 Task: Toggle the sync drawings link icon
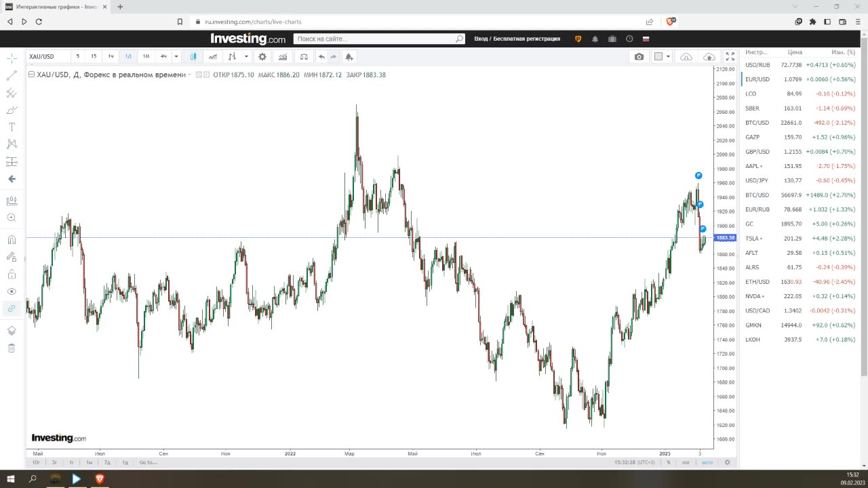pyautogui.click(x=12, y=308)
